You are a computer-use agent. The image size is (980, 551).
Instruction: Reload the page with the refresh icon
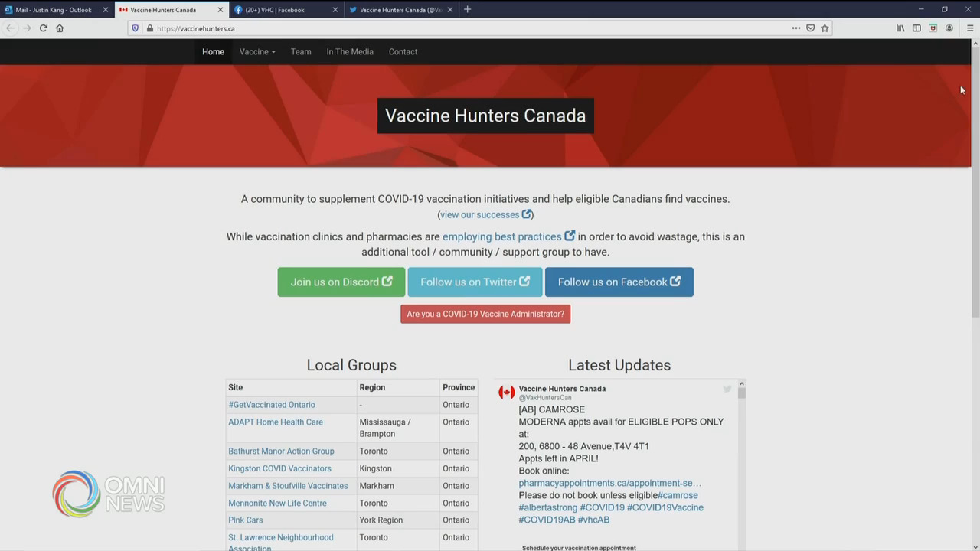click(44, 28)
